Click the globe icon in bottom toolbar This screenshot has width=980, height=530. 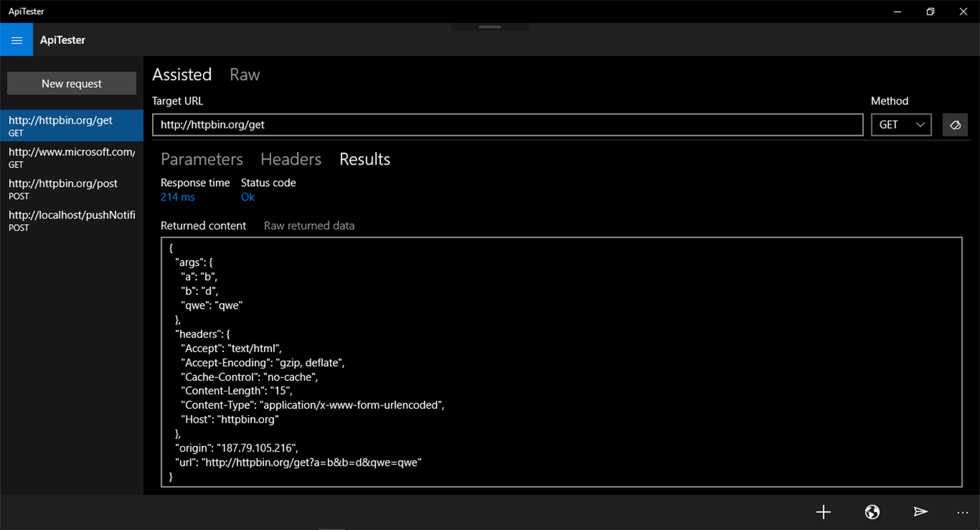pos(871,512)
